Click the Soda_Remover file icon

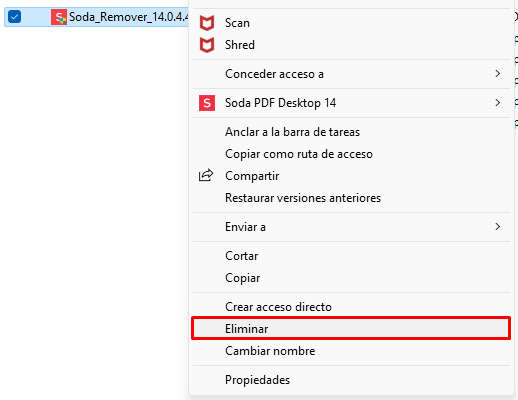coord(59,17)
